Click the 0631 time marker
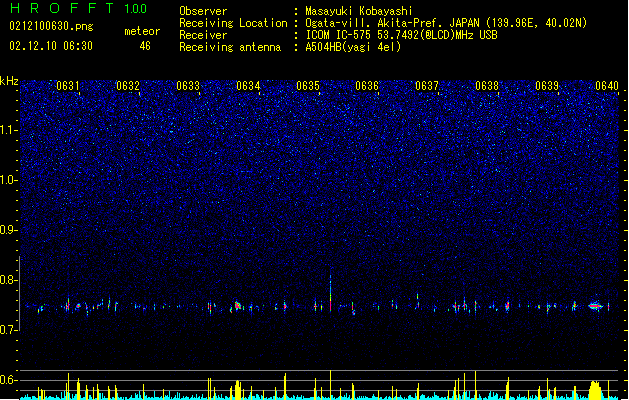 [67, 85]
